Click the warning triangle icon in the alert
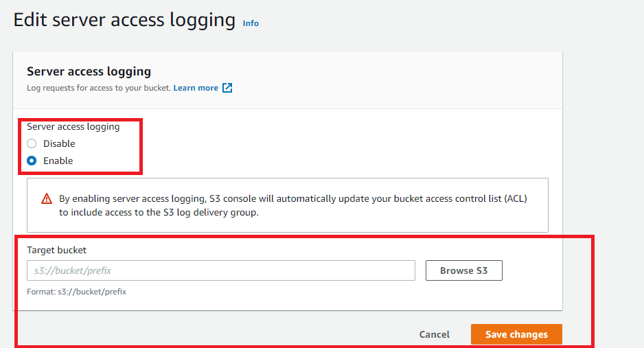The height and width of the screenshot is (348, 644). (47, 198)
